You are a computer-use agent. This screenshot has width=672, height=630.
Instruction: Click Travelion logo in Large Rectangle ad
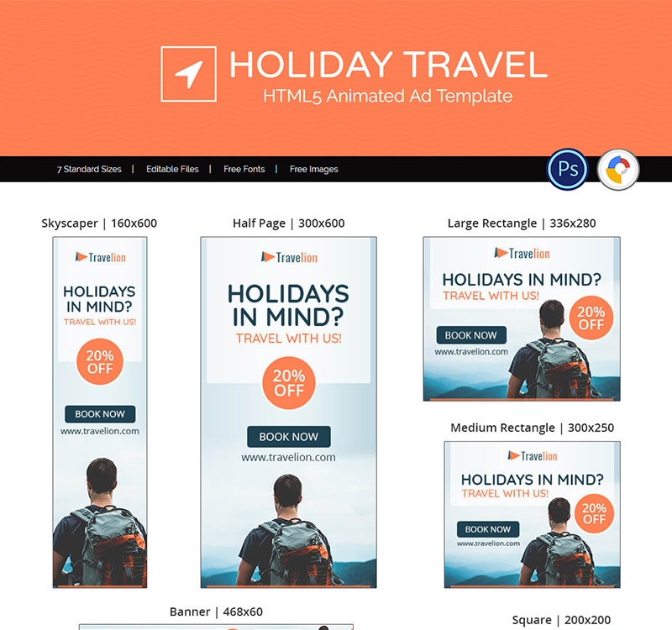[522, 254]
